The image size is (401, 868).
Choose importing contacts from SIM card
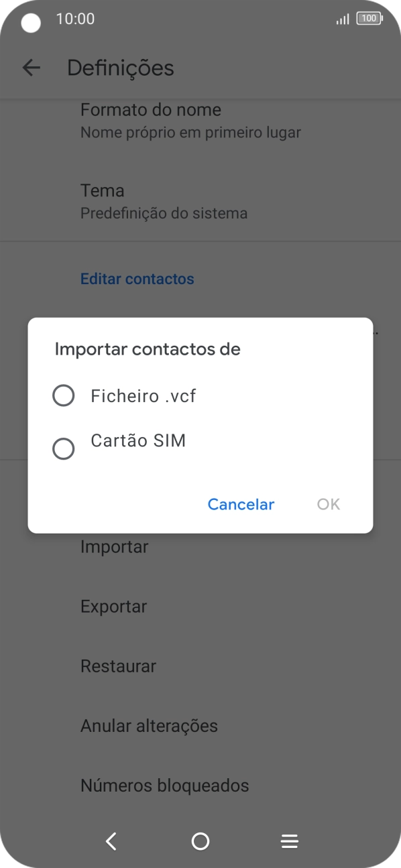coord(138,440)
